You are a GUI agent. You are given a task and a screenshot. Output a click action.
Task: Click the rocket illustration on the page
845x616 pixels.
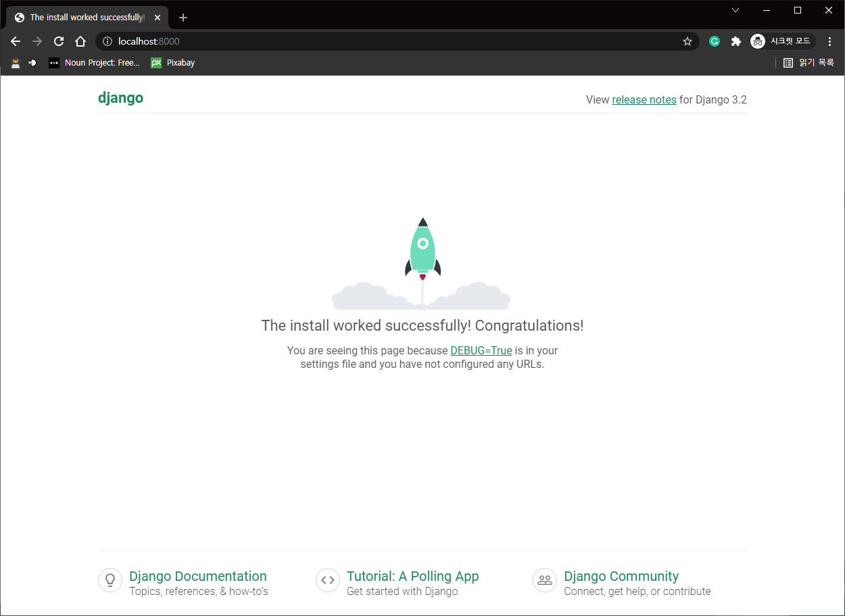[x=422, y=250]
